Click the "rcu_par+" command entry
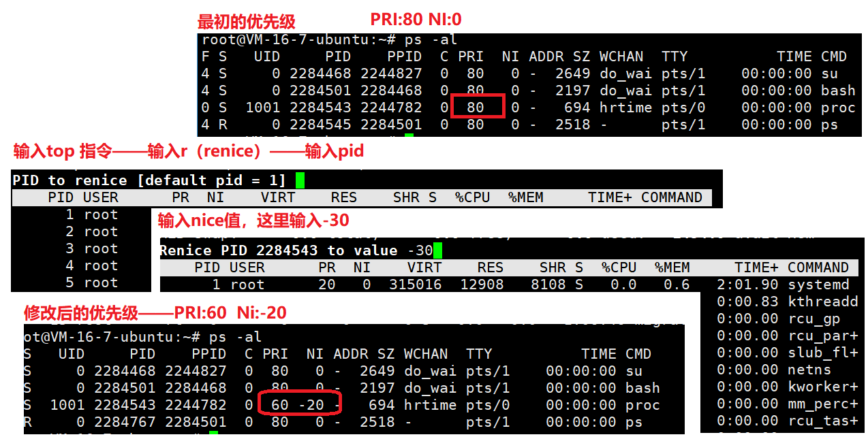This screenshot has width=868, height=437. [x=823, y=336]
